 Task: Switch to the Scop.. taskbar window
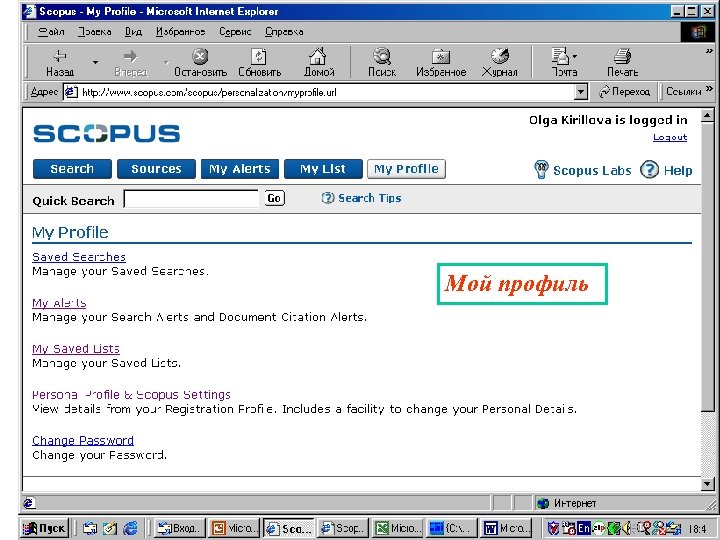pyautogui.click(x=343, y=528)
